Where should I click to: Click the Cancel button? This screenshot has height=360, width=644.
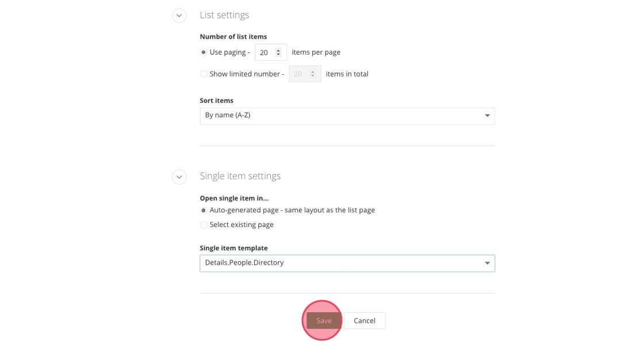[x=365, y=321]
